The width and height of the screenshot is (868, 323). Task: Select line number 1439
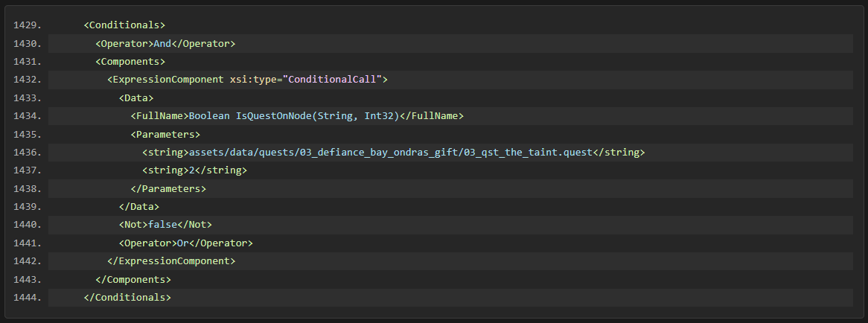click(x=27, y=207)
